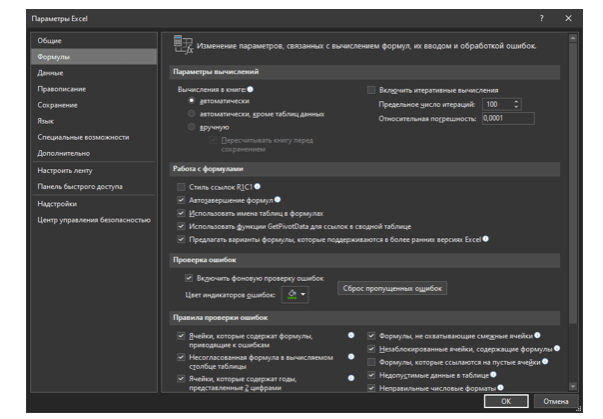The width and height of the screenshot is (603, 419).
Task: Open Панель быстрого доступа category
Action: (x=94, y=186)
